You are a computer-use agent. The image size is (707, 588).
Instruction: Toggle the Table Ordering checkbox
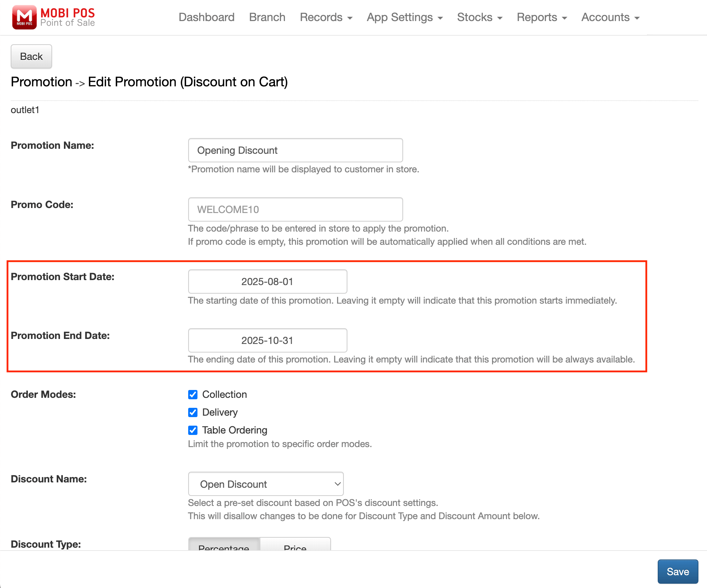pyautogui.click(x=193, y=430)
